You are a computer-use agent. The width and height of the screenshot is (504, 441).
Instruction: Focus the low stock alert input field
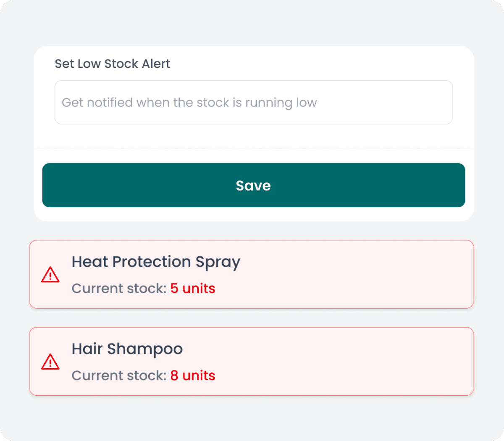253,102
